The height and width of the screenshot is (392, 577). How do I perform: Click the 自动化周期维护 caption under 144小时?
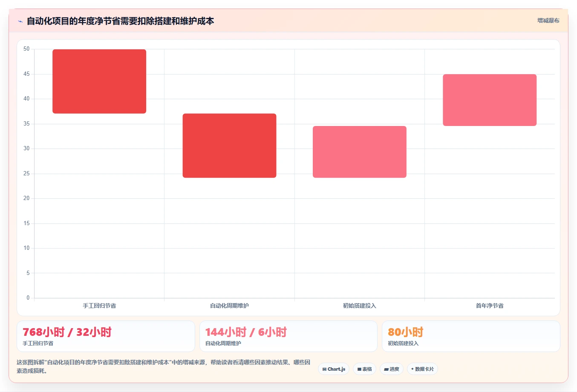[x=223, y=343]
